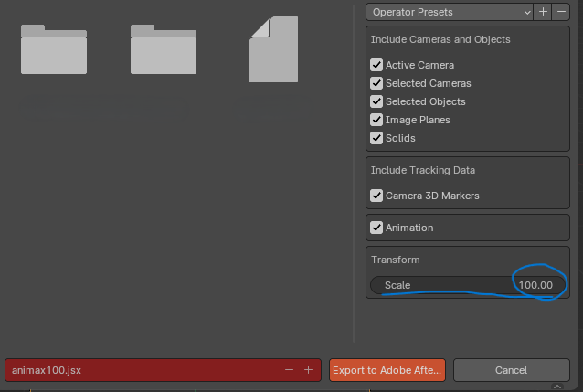Click the Scale value field
The height and width of the screenshot is (392, 583).
pyautogui.click(x=468, y=285)
